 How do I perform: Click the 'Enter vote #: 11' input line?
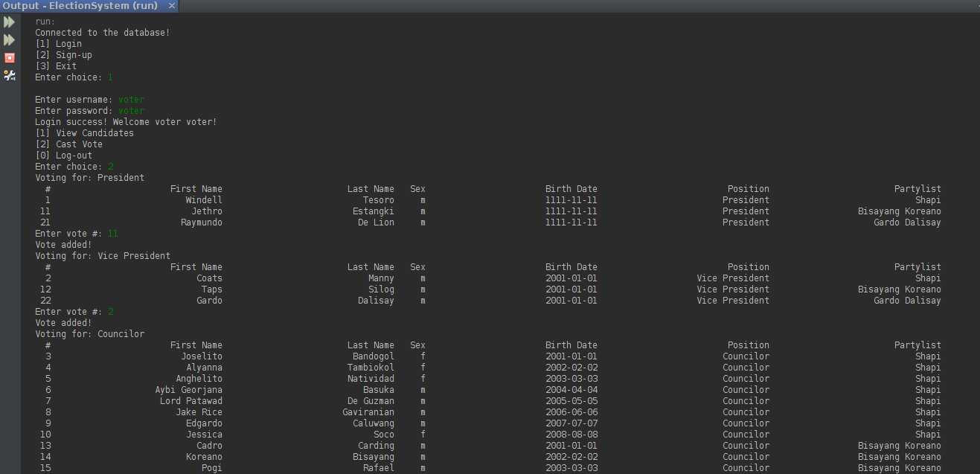[76, 234]
